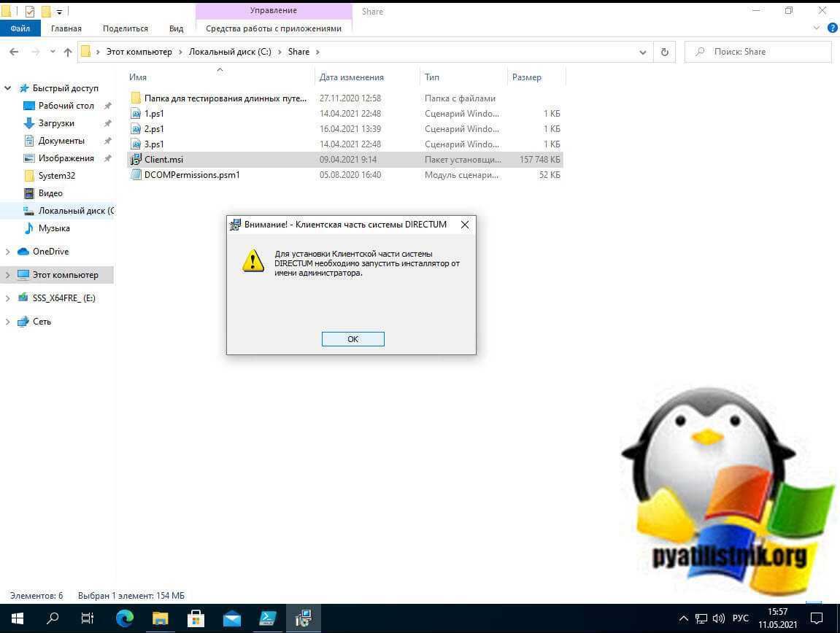Viewport: 840px width, 633px height.
Task: Switch to the Вид ribbon tab
Action: tap(176, 28)
